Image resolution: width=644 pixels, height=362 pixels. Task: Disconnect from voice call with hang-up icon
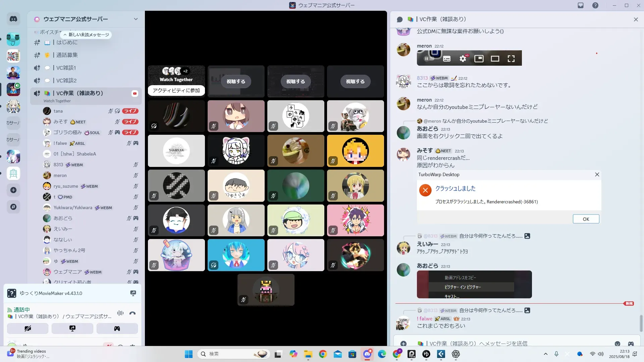tap(132, 313)
